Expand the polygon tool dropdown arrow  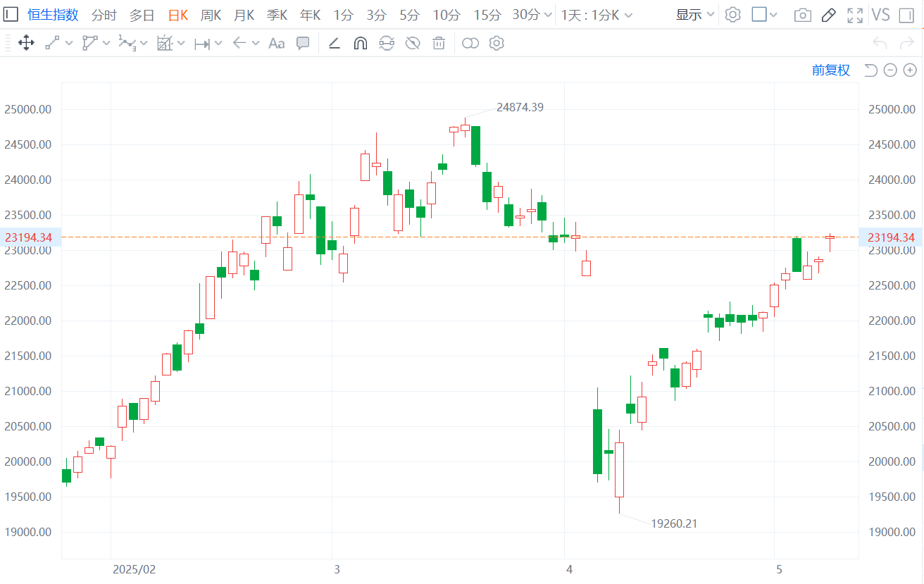click(x=106, y=44)
